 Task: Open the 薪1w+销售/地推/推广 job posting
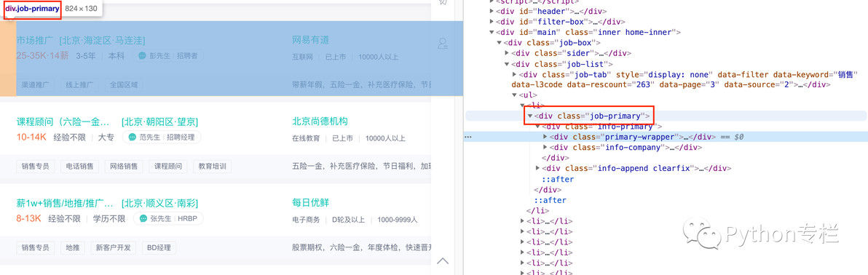(66, 203)
